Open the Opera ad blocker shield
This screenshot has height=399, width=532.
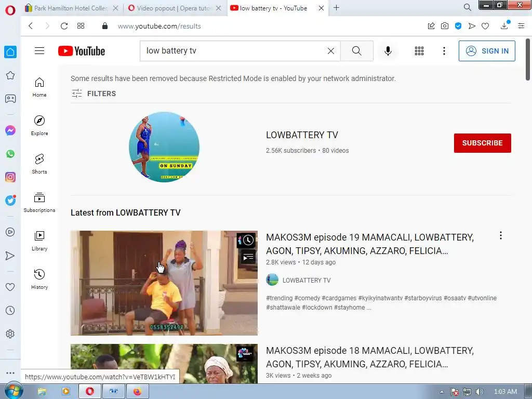click(458, 26)
